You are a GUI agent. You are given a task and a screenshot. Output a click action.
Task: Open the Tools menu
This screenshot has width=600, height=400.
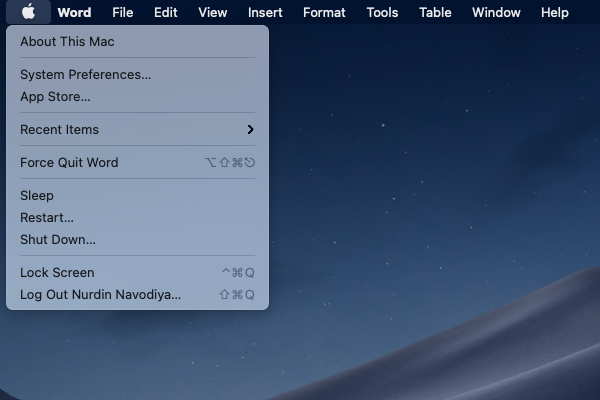(382, 12)
